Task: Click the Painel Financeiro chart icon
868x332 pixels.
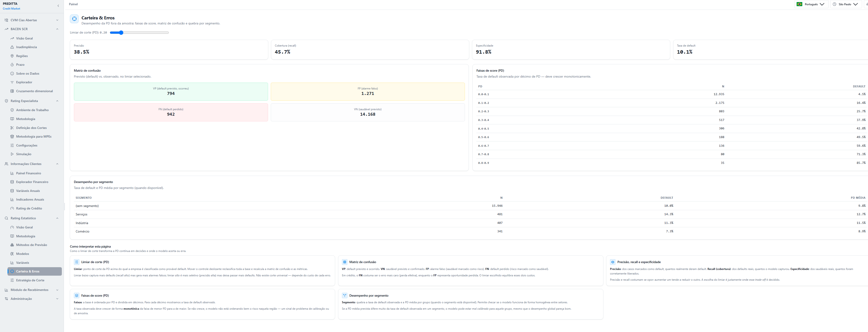Action: click(x=12, y=173)
